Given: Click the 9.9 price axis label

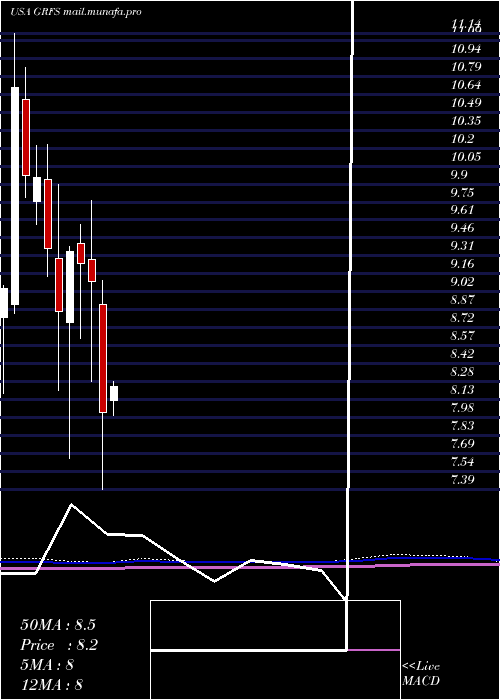Looking at the screenshot, I should click(x=459, y=174).
